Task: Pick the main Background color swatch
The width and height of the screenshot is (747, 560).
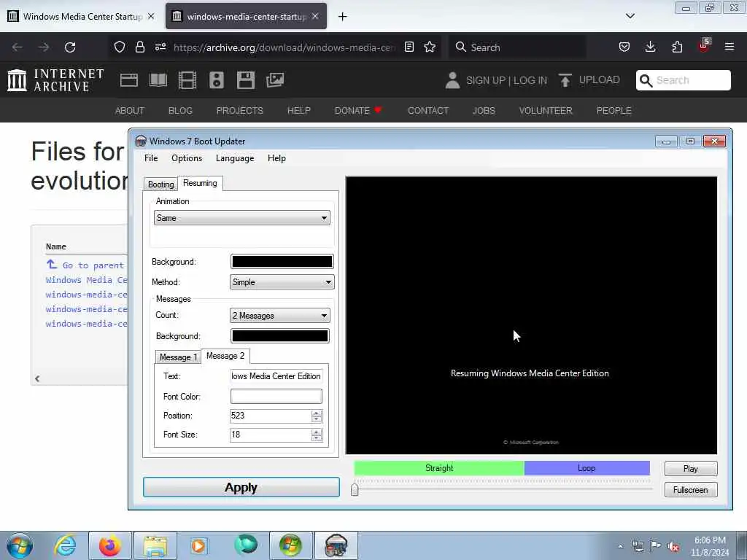Action: coord(282,262)
